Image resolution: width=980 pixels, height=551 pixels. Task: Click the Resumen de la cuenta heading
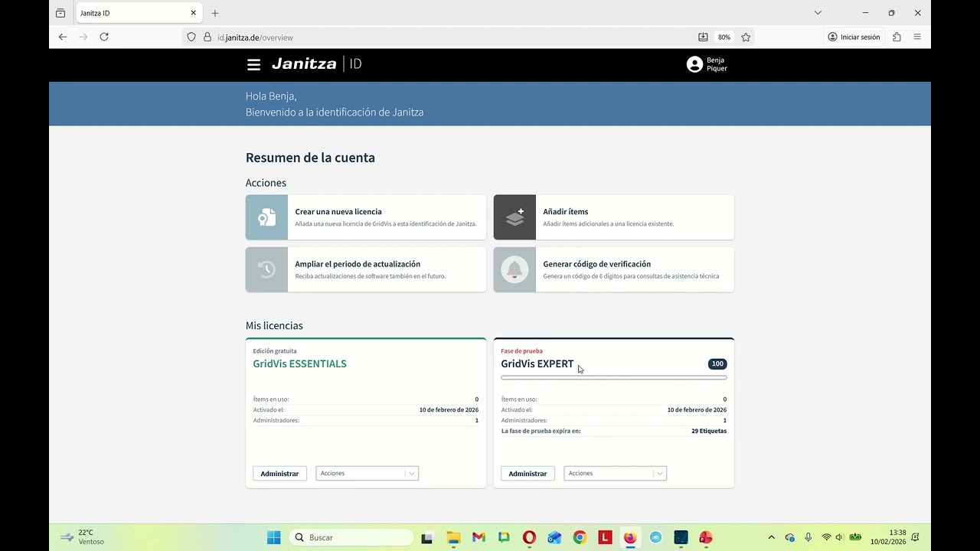click(x=310, y=158)
